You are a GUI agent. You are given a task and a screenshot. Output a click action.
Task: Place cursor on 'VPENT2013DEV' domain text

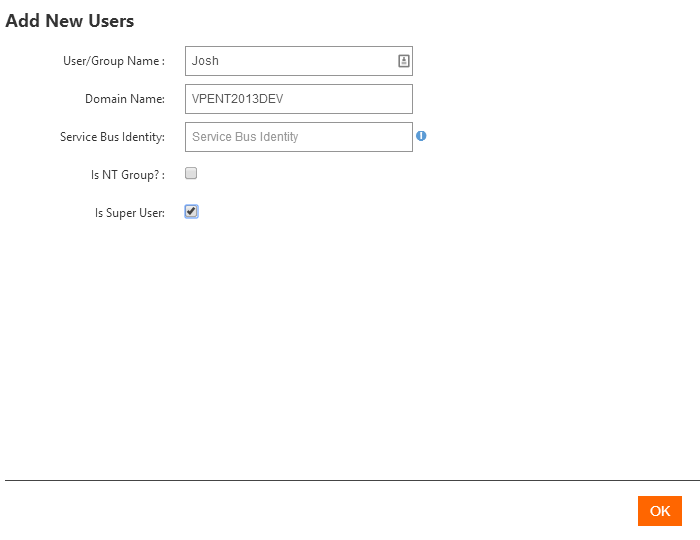[238, 99]
